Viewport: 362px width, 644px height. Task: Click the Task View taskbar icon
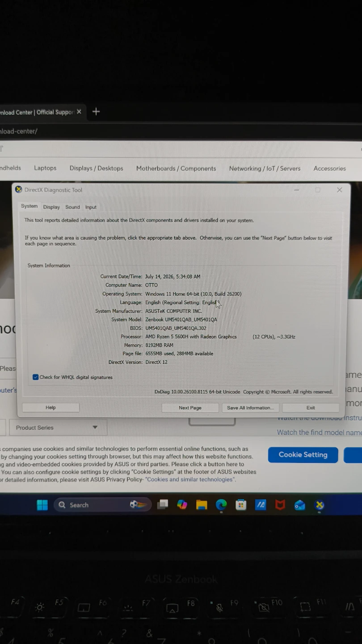click(163, 505)
